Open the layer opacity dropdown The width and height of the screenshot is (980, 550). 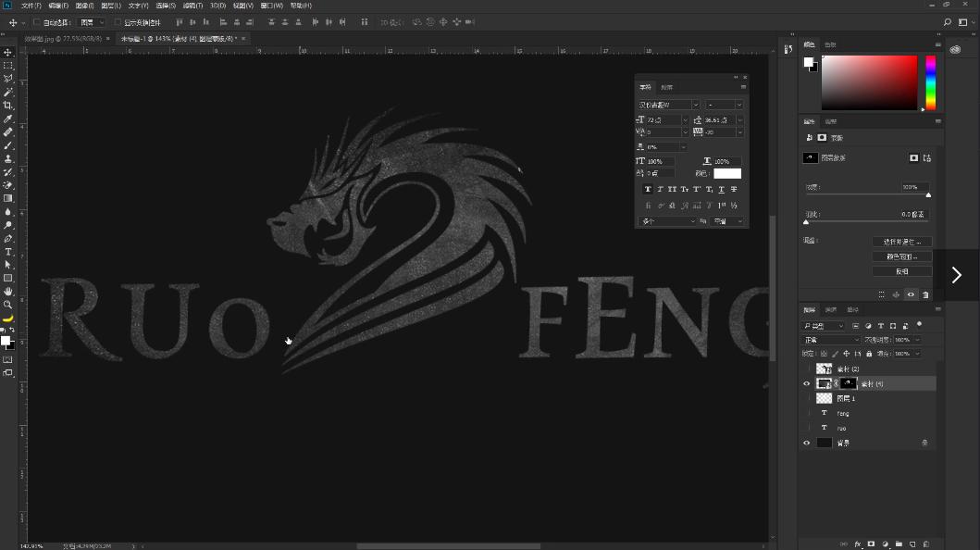click(917, 340)
